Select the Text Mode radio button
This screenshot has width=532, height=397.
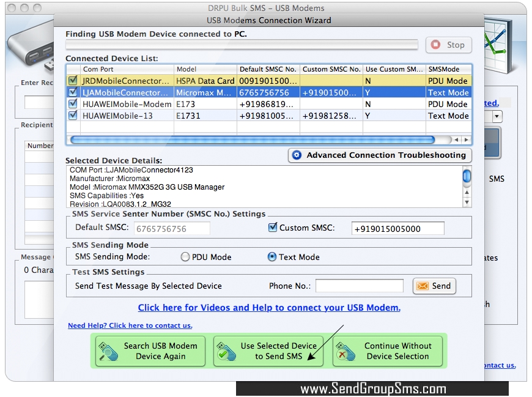272,257
